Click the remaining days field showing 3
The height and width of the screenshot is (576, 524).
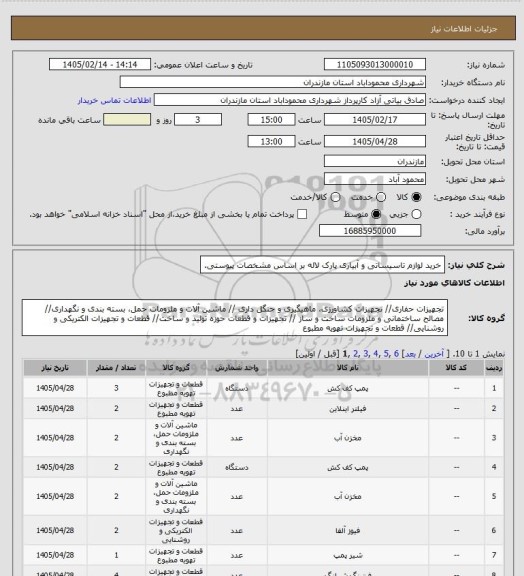pyautogui.click(x=198, y=120)
